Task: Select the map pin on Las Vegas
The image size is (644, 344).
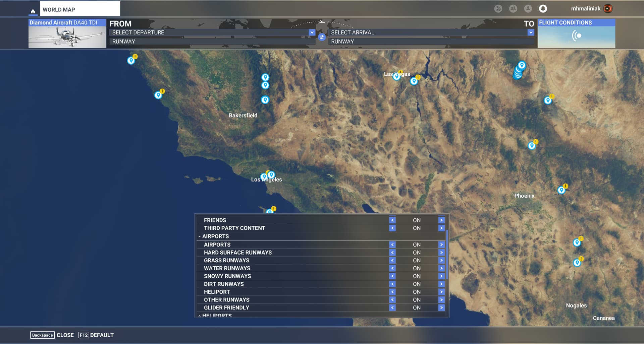Action: coord(396,76)
